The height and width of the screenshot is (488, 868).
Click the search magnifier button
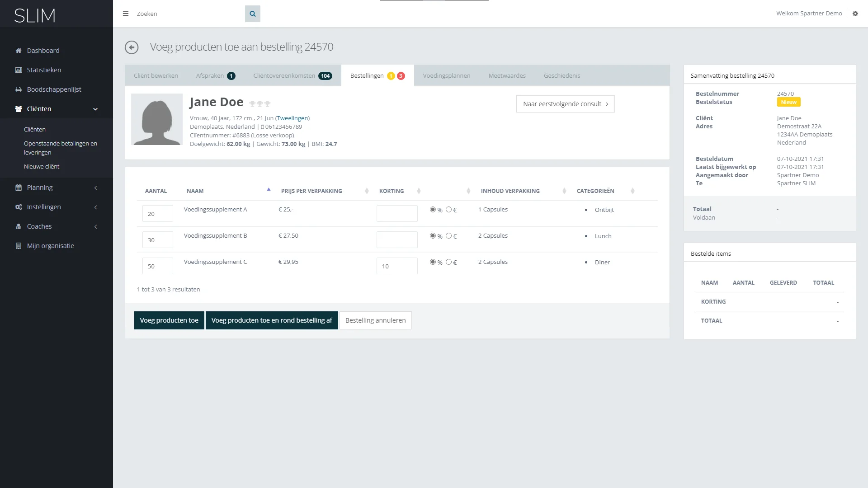click(253, 14)
